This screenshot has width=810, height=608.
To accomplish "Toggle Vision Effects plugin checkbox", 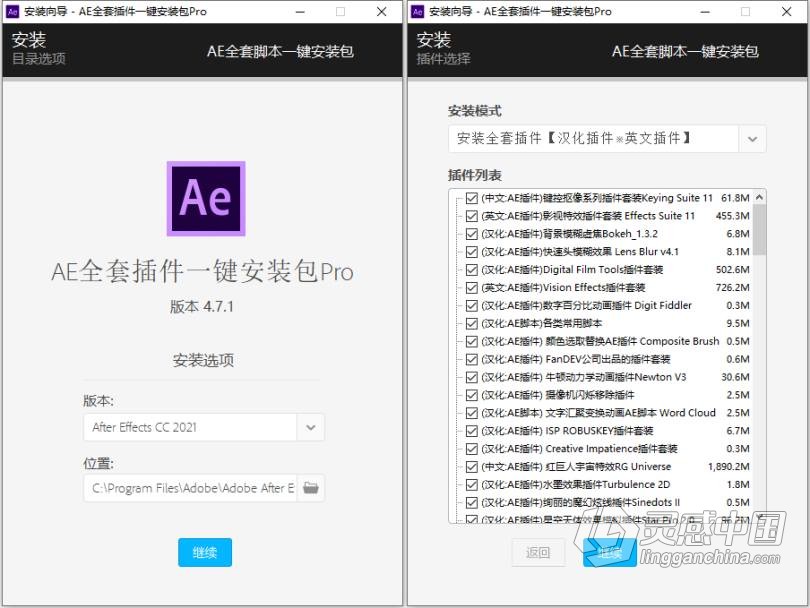I will pyautogui.click(x=471, y=287).
